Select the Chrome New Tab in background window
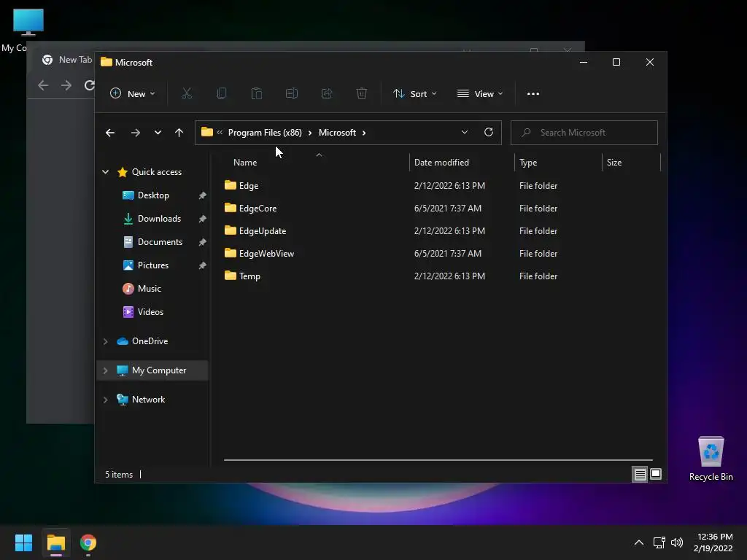The height and width of the screenshot is (560, 747). 66,60
